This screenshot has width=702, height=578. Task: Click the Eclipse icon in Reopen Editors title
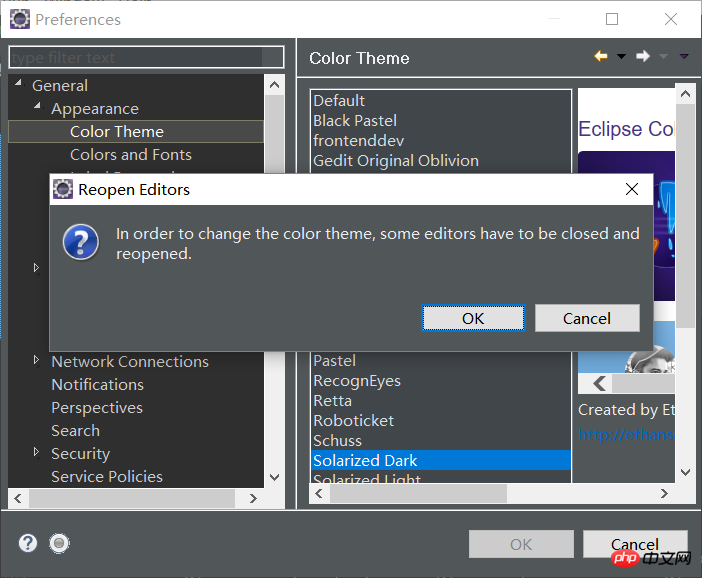tap(63, 189)
